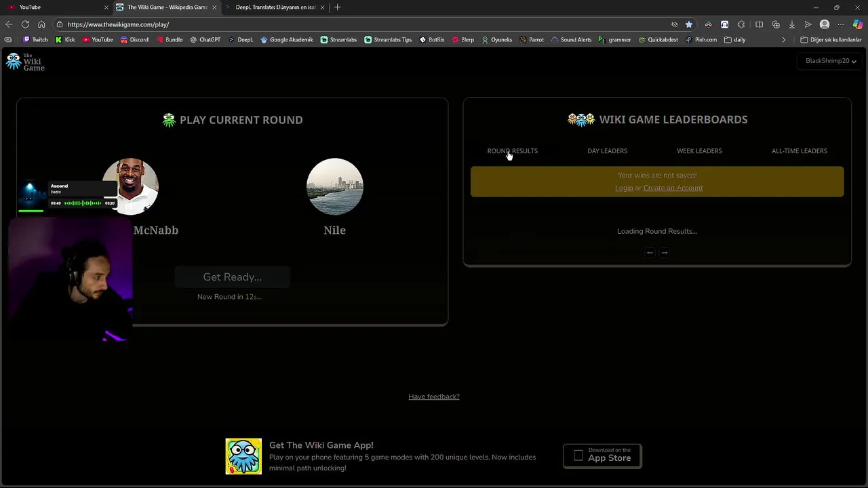The height and width of the screenshot is (488, 868).
Task: Open the browser home page icon
Action: (x=41, y=24)
